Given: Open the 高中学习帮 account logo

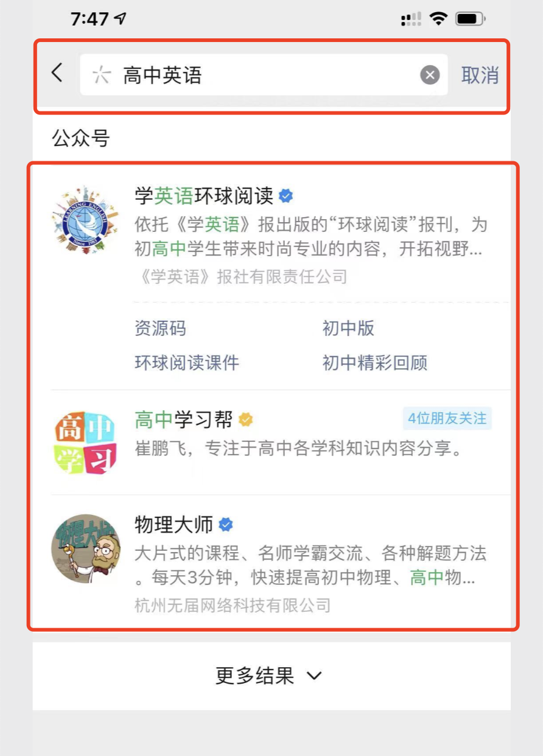Looking at the screenshot, I should (x=85, y=443).
